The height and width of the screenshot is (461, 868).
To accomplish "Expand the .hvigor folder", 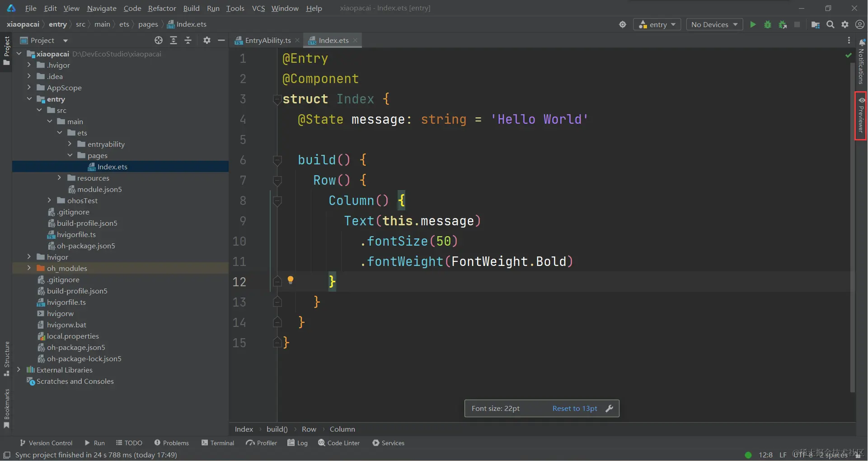I will [29, 65].
